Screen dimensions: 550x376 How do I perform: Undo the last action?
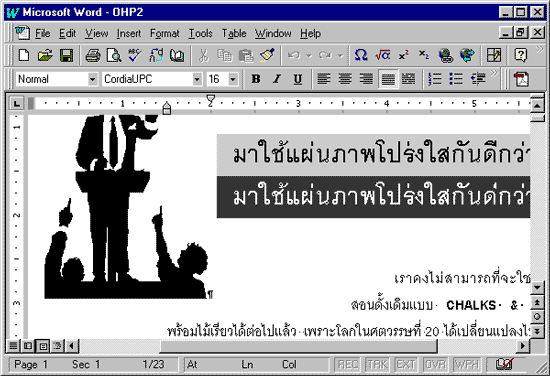point(294,55)
